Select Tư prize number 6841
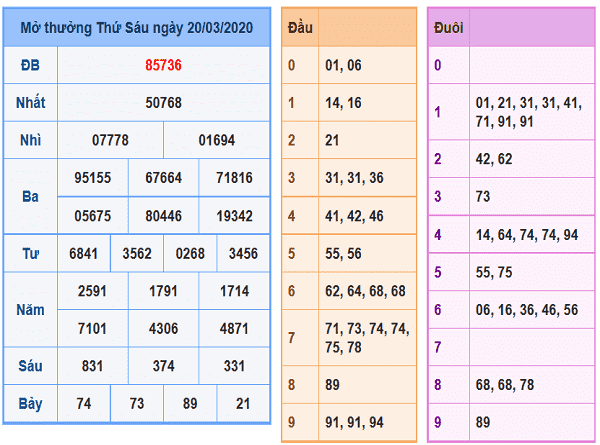600x445 pixels. 83,253
